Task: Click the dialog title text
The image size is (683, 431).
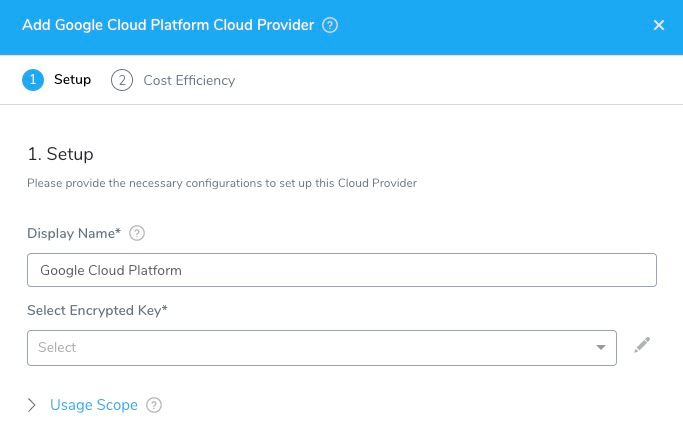Action: pyautogui.click(x=168, y=25)
